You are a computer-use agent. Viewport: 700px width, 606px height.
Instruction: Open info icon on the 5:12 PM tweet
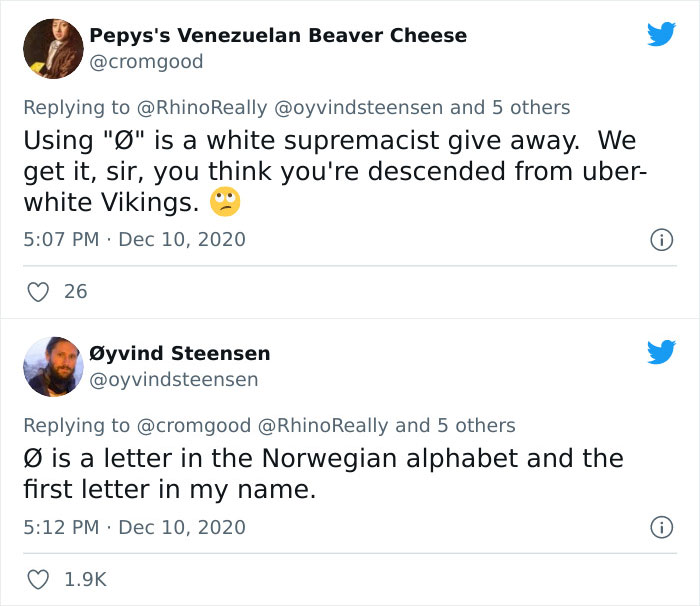661,527
